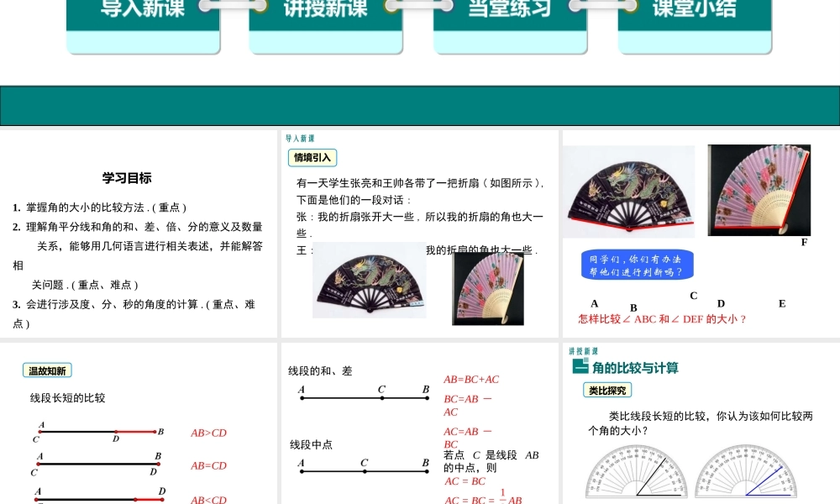The height and width of the screenshot is (504, 840).
Task: Open the 线段长短的比较 slide thumbnail
Action: pyautogui.click(x=139, y=423)
